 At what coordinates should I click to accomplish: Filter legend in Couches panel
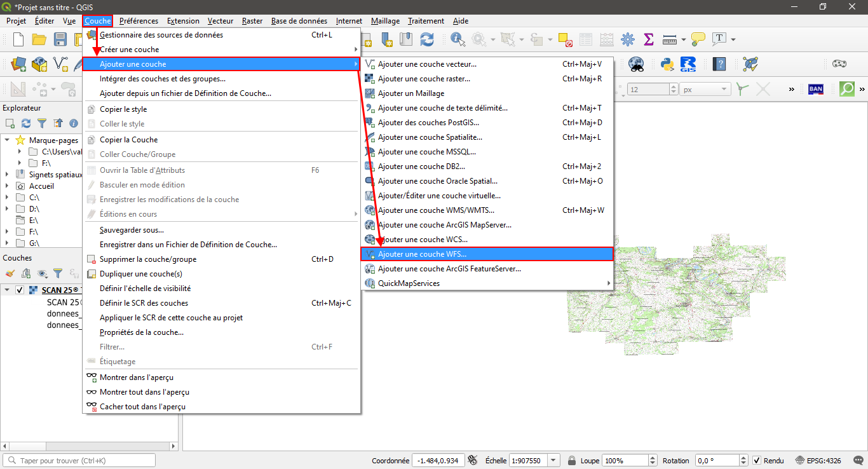click(58, 273)
